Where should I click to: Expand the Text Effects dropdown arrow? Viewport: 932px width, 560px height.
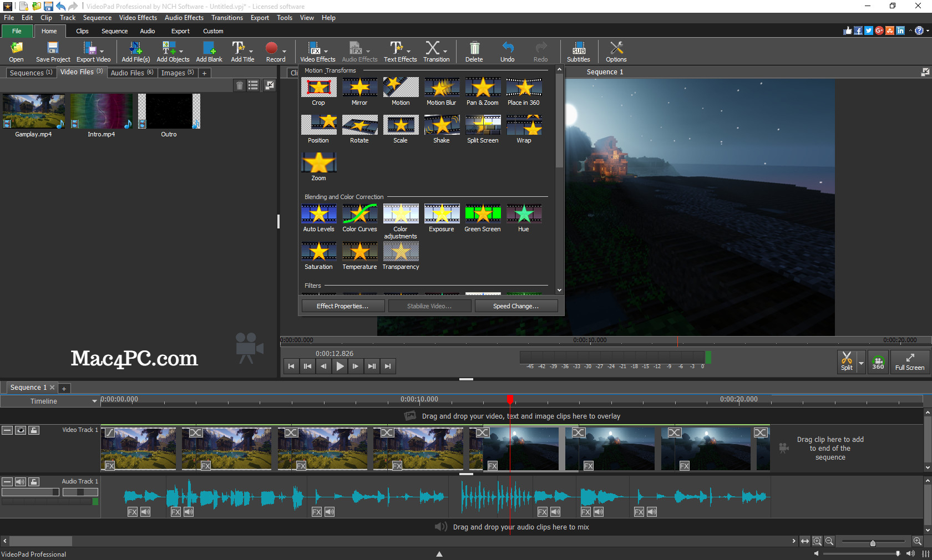409,51
